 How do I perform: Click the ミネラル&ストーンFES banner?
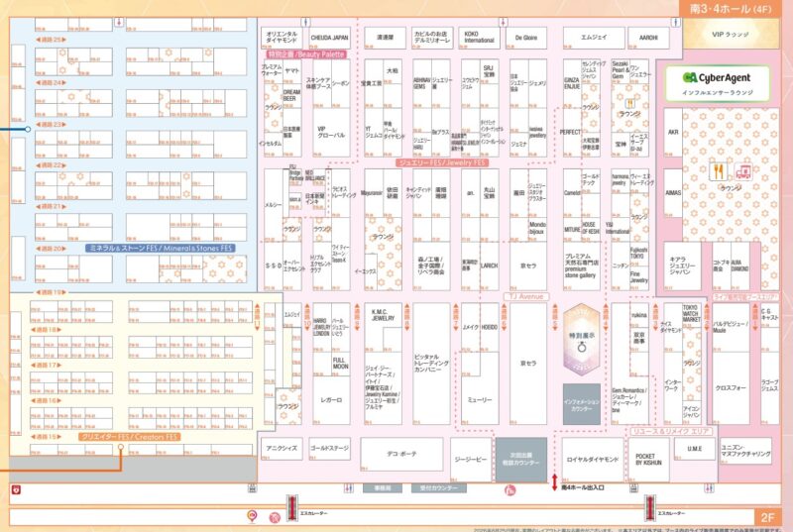coord(161,248)
